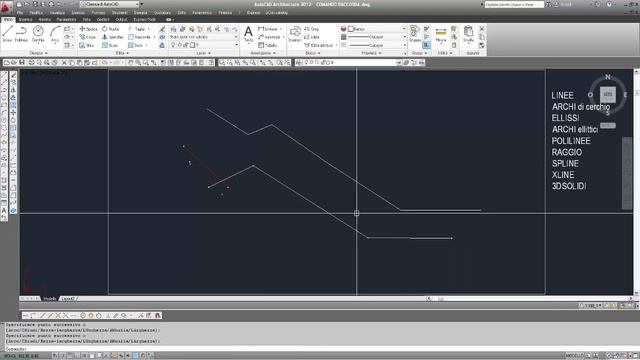Screen dimensions: 640x360
Task: Activate the Copia copy command
Action: click(88, 37)
